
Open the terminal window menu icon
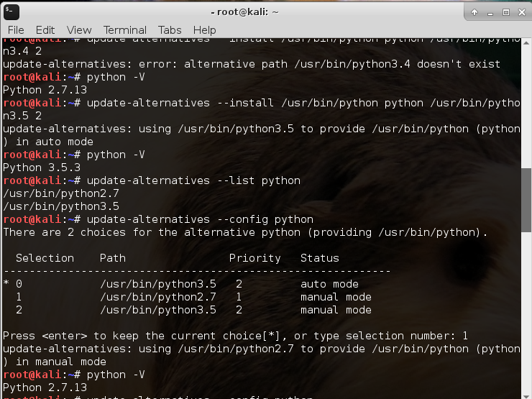(11, 12)
